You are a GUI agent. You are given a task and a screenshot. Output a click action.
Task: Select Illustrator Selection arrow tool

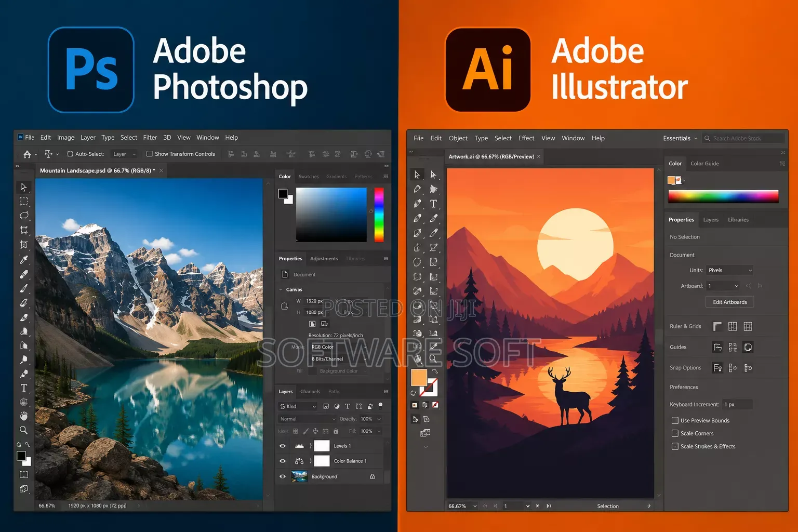point(417,175)
